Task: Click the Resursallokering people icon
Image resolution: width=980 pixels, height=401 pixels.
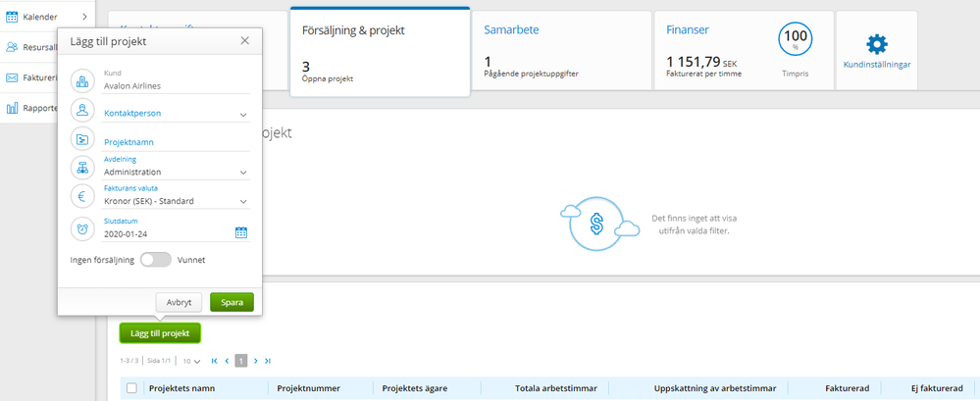Action: click(12, 47)
